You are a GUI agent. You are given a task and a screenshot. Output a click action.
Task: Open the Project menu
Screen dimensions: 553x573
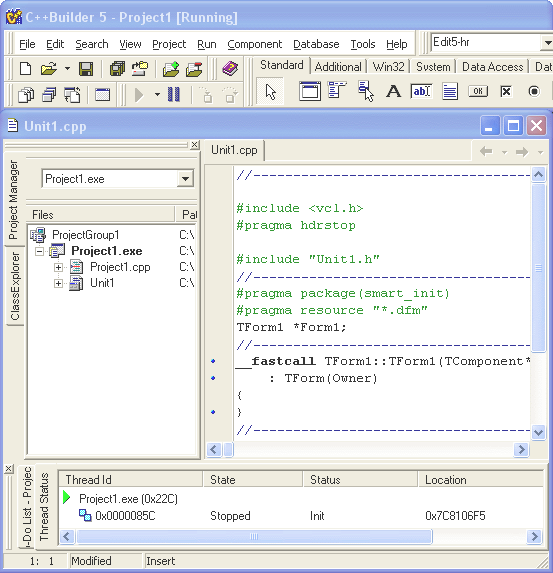tap(169, 44)
